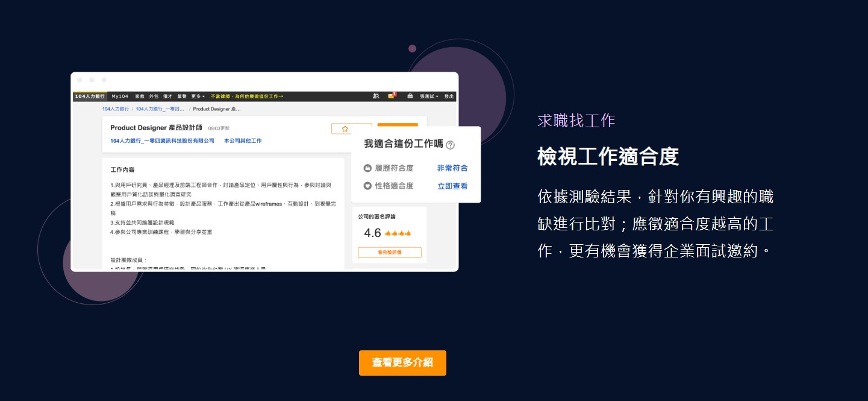Viewport: 868px width, 401px height.
Task: Click 登出 to log out
Action: point(449,96)
